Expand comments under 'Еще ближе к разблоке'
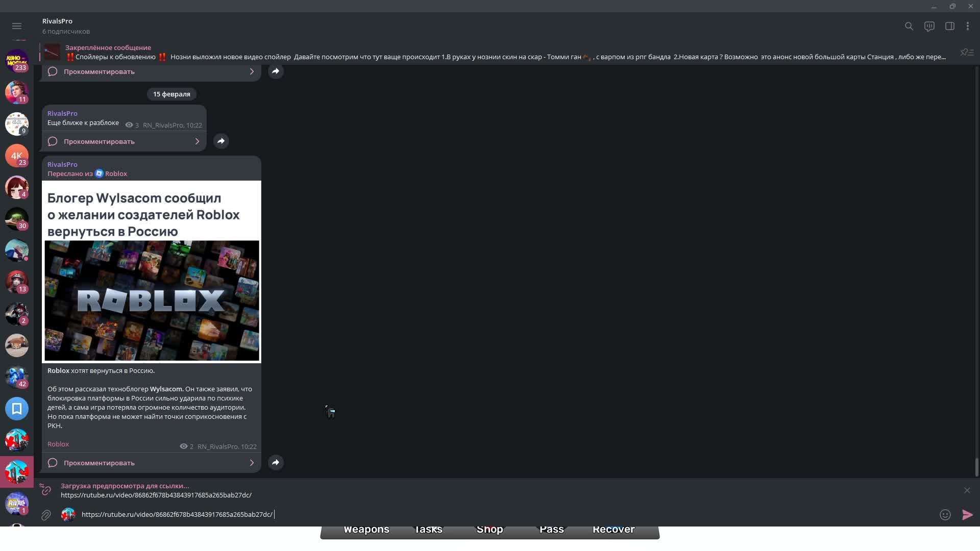Image resolution: width=980 pixels, height=551 pixels. (124, 141)
